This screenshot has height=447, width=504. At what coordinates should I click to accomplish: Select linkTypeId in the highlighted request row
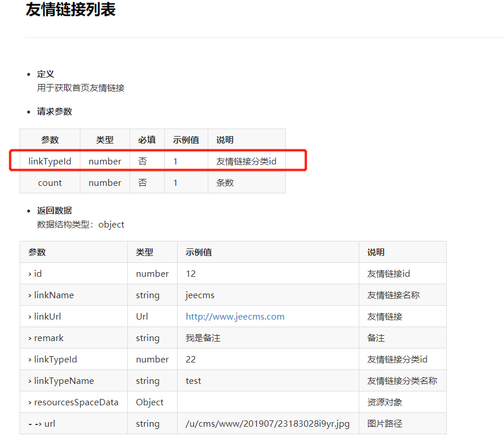(x=50, y=162)
